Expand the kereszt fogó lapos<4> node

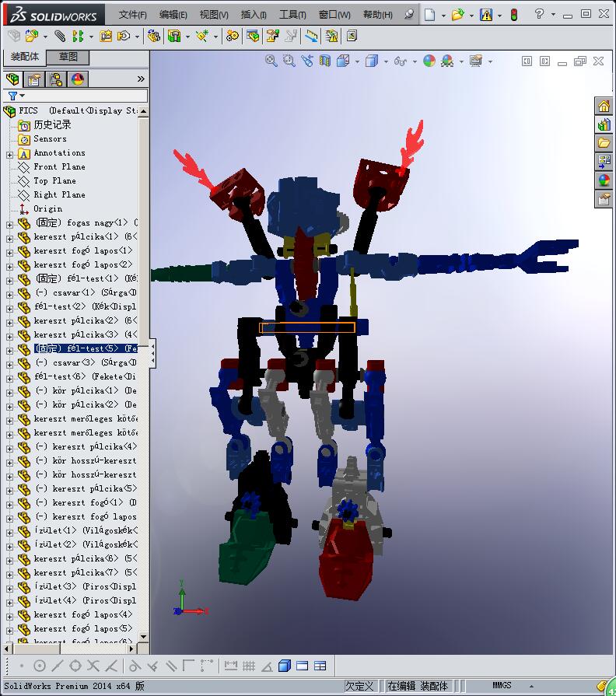10,617
